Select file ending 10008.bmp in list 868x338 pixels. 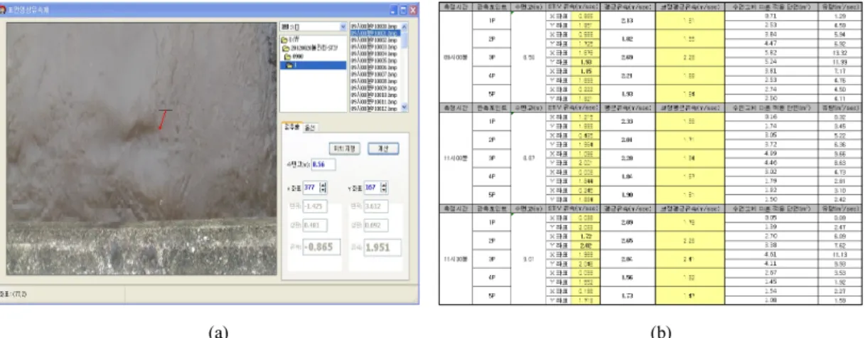[x=375, y=80]
